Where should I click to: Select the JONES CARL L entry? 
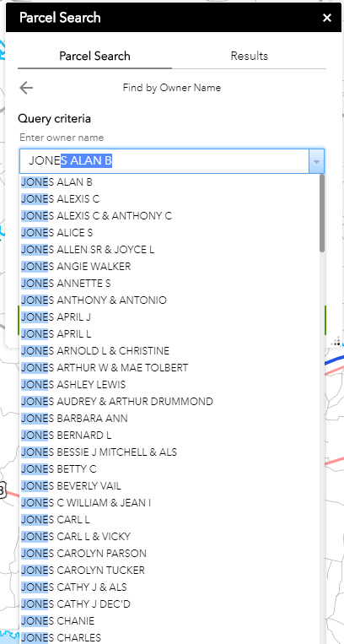click(169, 519)
